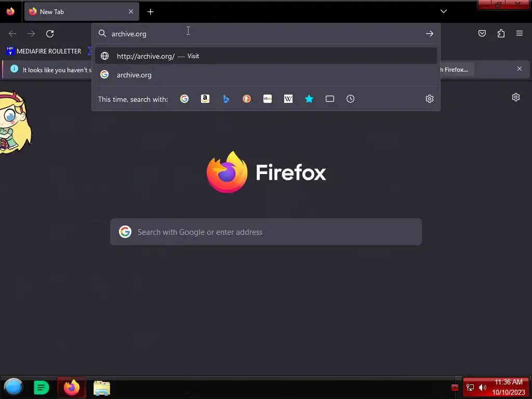Search this time with Bing

click(226, 99)
